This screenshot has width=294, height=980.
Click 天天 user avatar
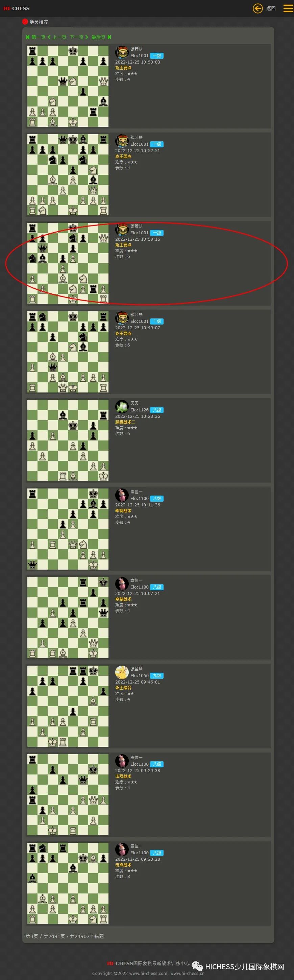(x=122, y=406)
